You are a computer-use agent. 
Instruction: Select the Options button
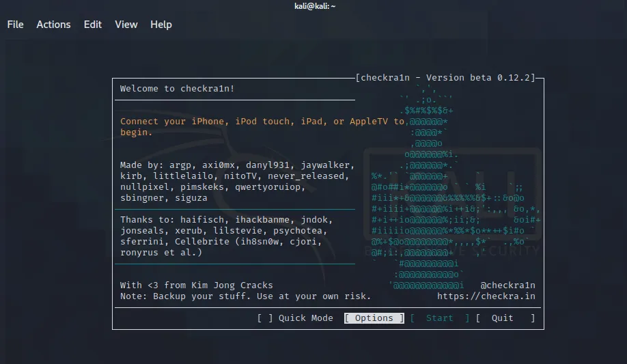pyautogui.click(x=374, y=318)
